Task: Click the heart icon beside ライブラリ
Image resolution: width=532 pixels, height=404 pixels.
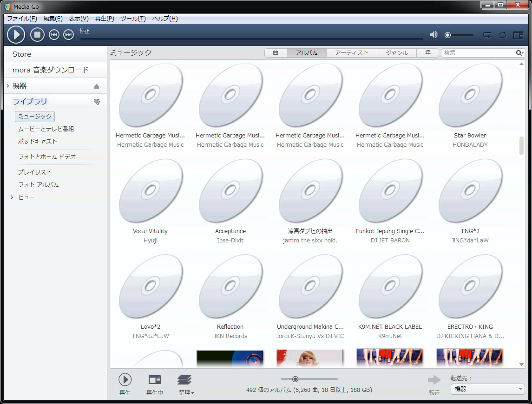Action: point(97,101)
